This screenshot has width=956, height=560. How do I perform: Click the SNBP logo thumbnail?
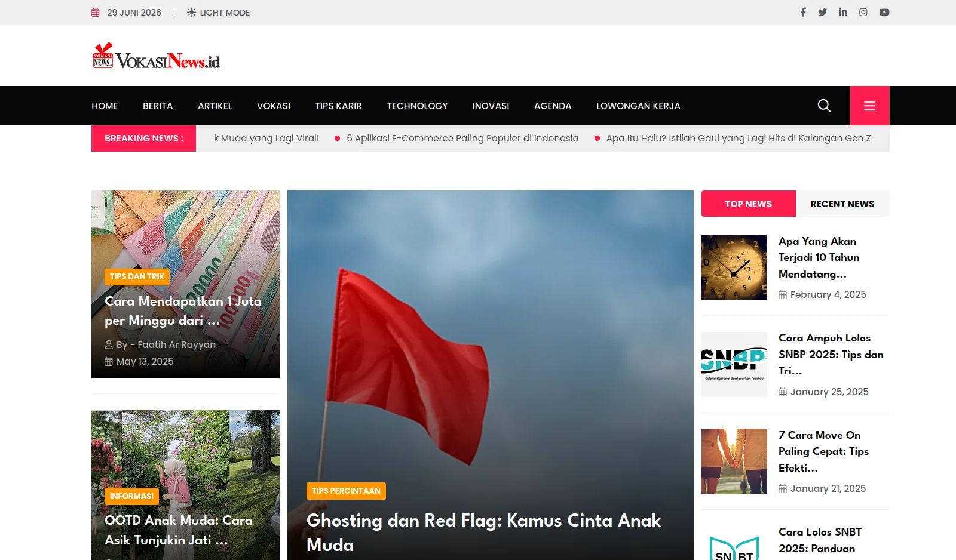coord(734,364)
